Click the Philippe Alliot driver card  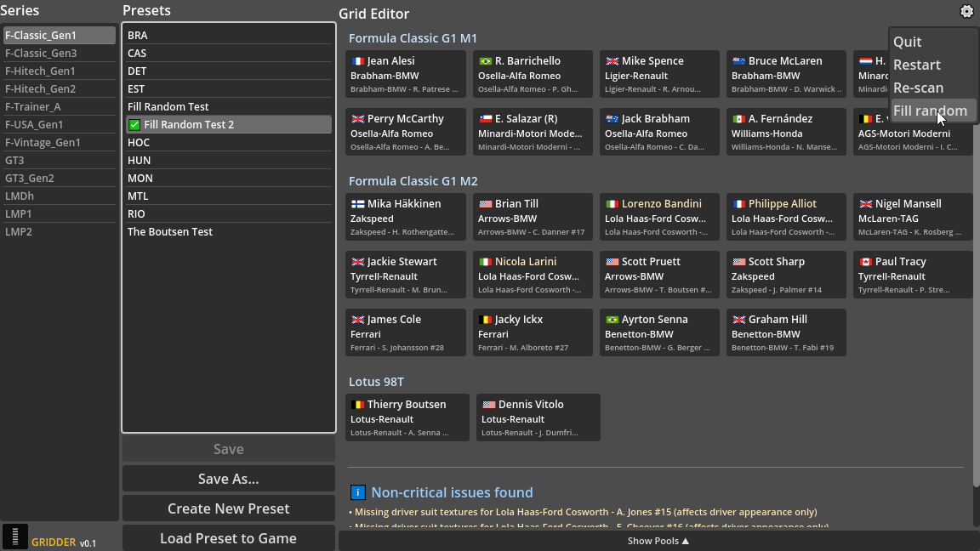pos(786,217)
